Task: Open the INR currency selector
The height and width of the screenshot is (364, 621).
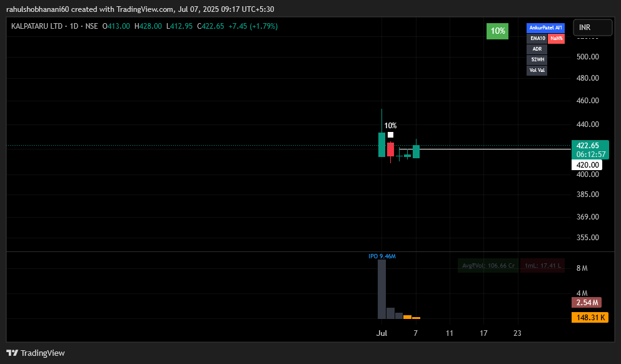Action: click(592, 28)
